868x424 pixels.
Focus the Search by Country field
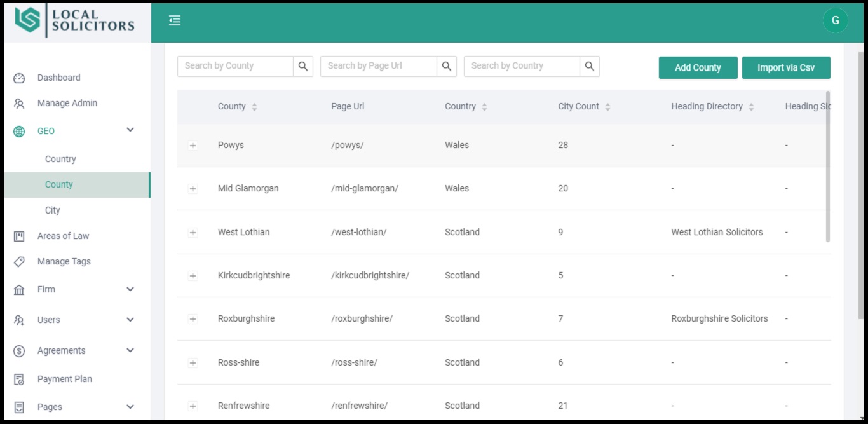tap(522, 66)
